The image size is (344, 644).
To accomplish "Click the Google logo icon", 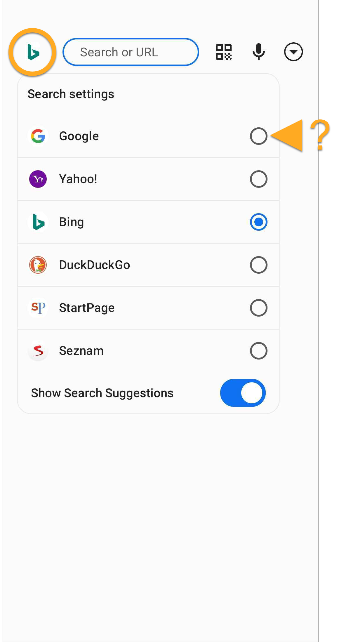I will coord(38,136).
